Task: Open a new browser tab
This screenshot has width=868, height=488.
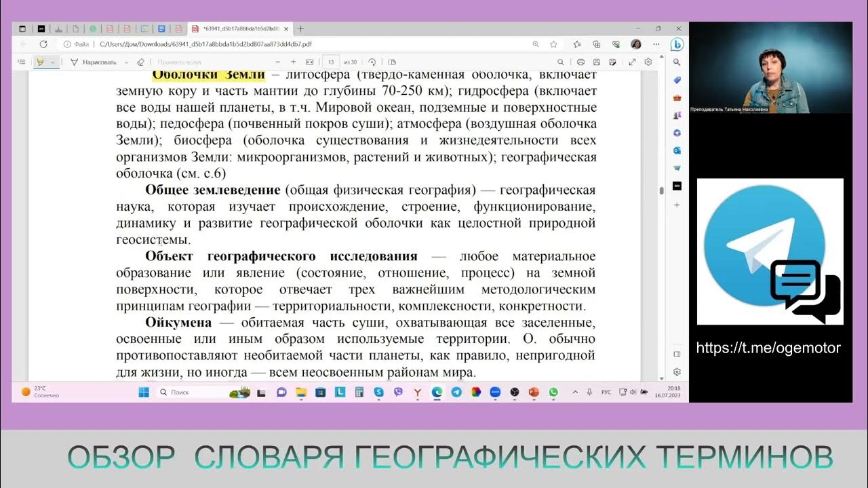Action: (x=301, y=29)
